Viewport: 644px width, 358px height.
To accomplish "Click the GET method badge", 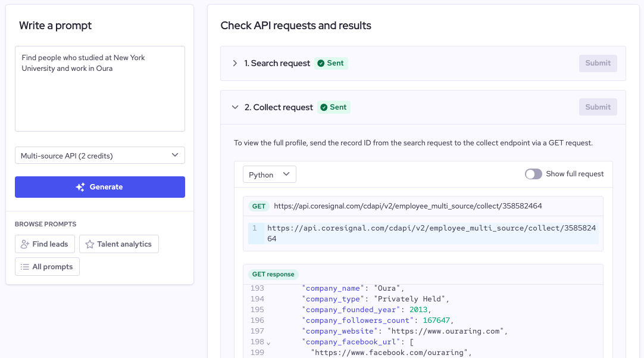I will pyautogui.click(x=259, y=206).
